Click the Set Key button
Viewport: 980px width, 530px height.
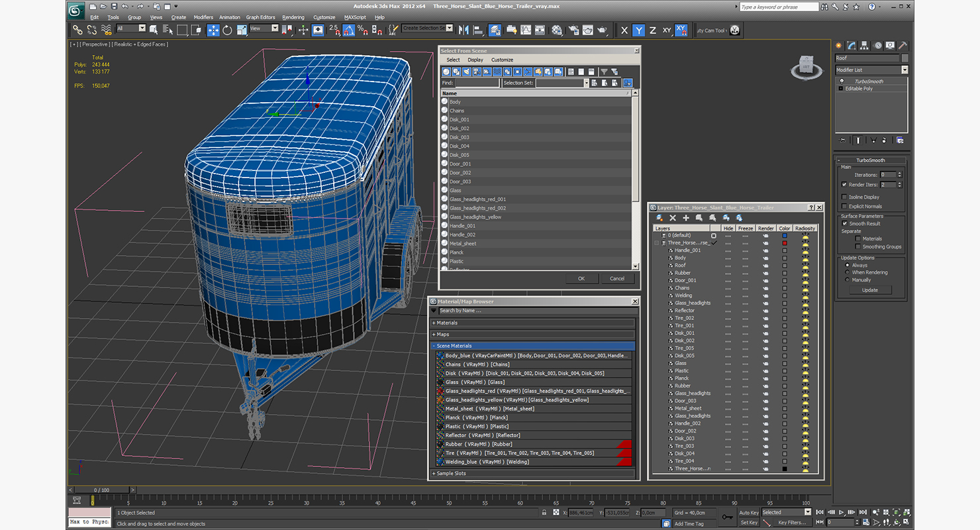coord(749,522)
